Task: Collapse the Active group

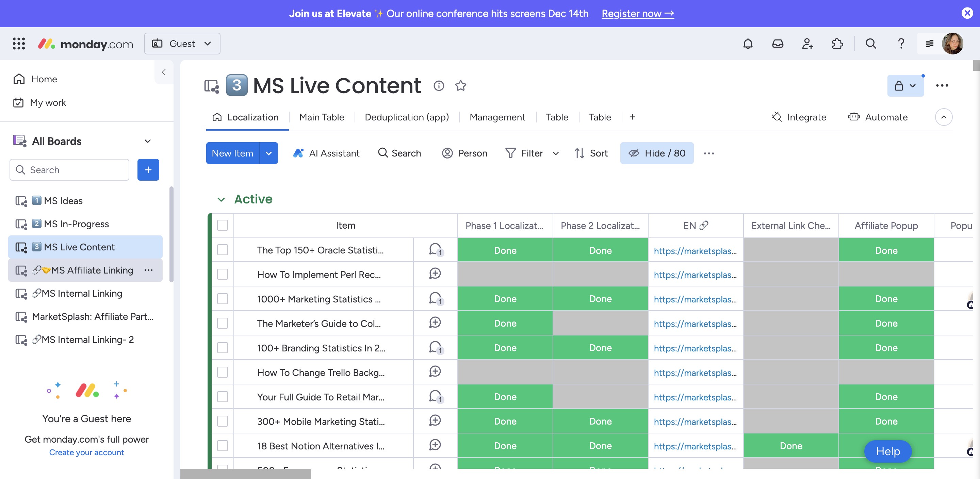Action: [220, 199]
